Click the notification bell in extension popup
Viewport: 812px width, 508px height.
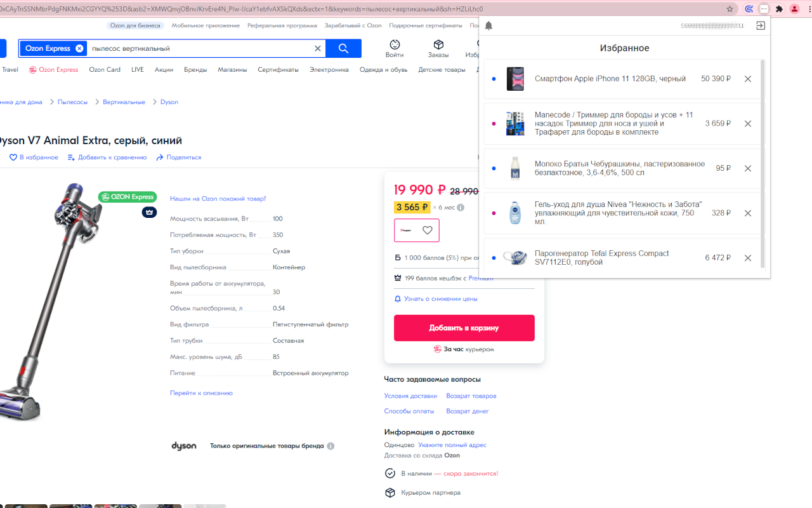[488, 26]
